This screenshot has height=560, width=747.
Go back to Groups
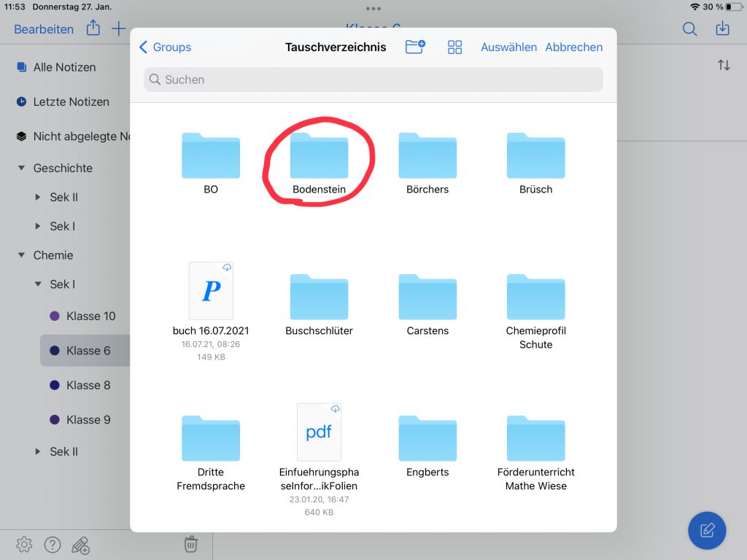pyautogui.click(x=165, y=47)
